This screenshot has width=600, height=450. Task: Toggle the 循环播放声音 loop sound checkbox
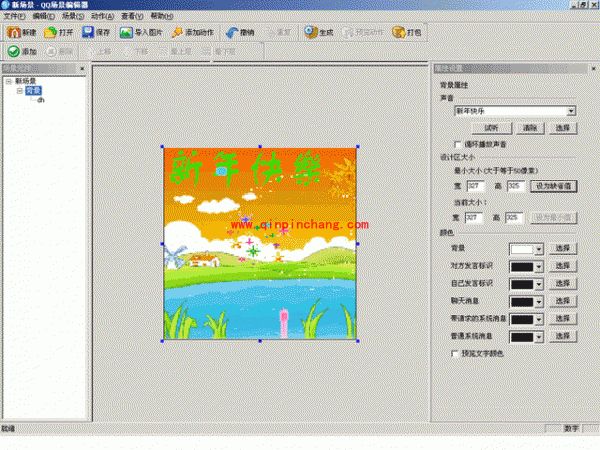coord(457,144)
